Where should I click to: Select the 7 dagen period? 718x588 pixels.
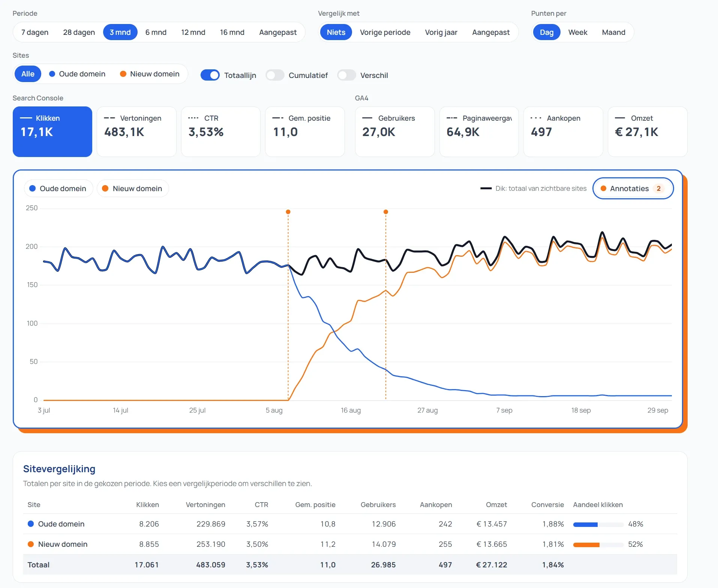point(35,32)
